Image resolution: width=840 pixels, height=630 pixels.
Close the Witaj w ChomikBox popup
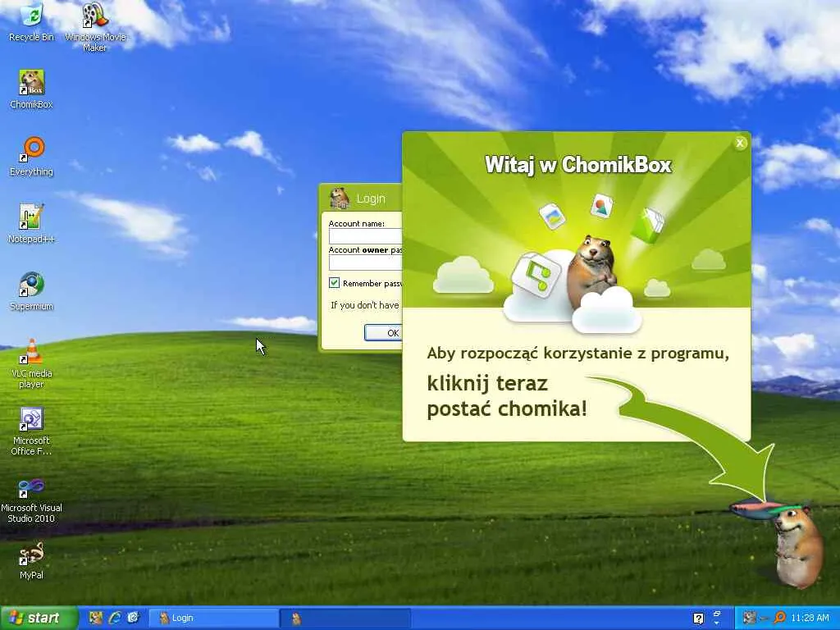pos(740,143)
